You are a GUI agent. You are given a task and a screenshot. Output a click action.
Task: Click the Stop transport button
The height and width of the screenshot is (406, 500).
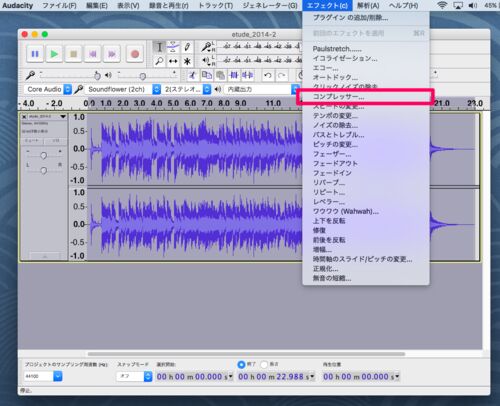[x=73, y=54]
